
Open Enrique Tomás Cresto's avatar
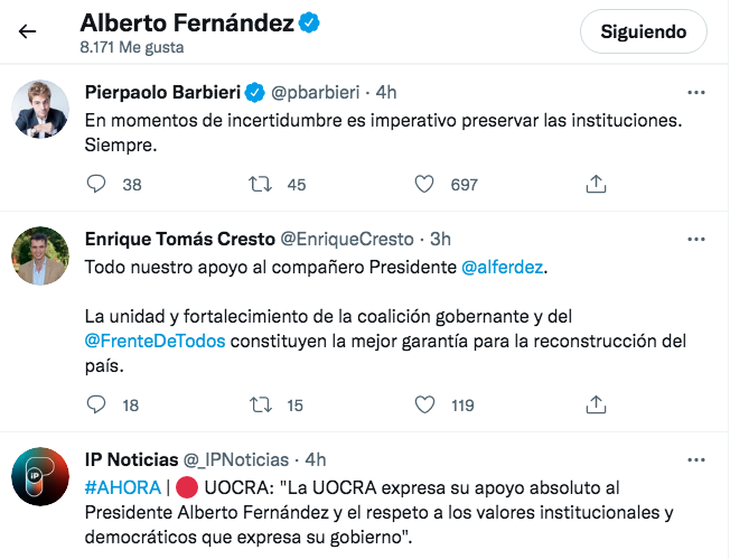click(40, 256)
